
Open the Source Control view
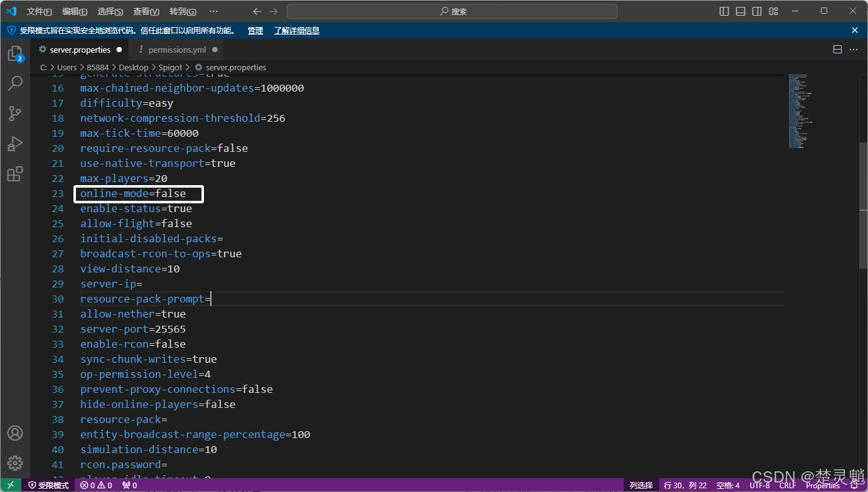(x=15, y=114)
